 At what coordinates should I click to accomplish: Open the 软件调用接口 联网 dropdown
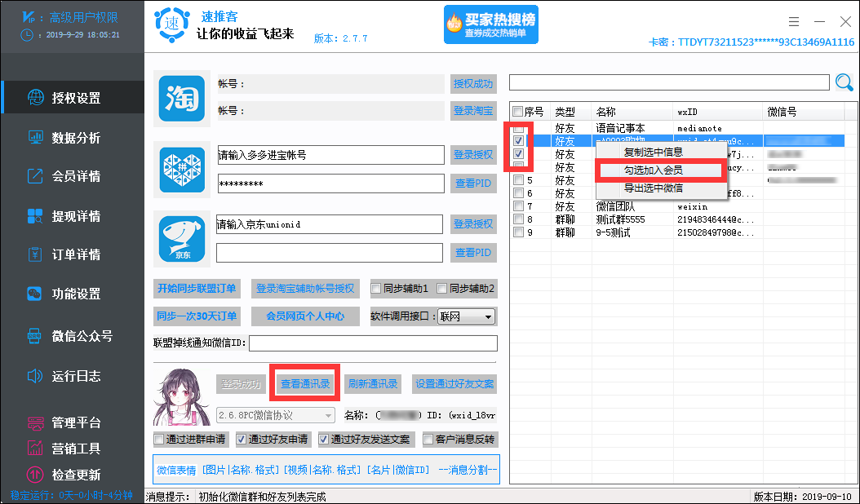coord(466,317)
